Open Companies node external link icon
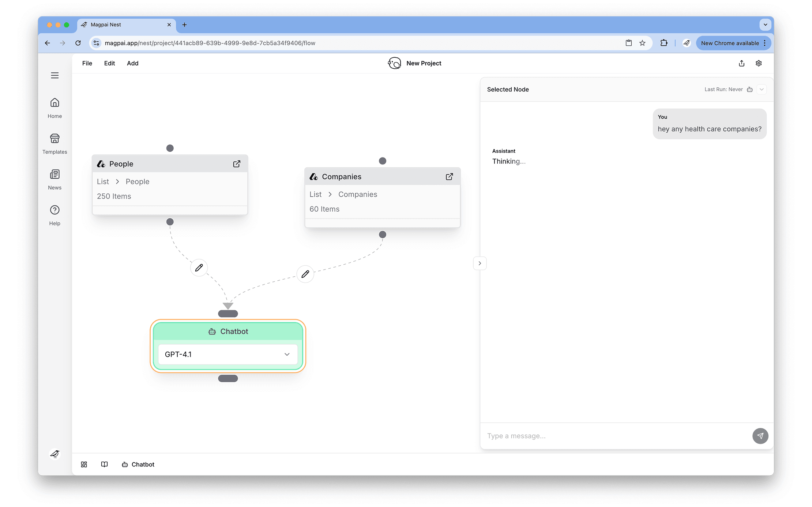This screenshot has width=812, height=507. pos(449,177)
